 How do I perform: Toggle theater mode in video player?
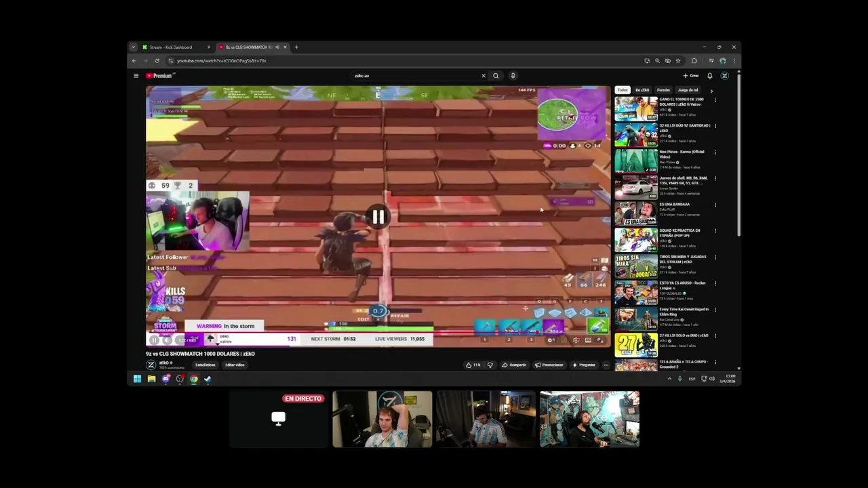coord(588,340)
